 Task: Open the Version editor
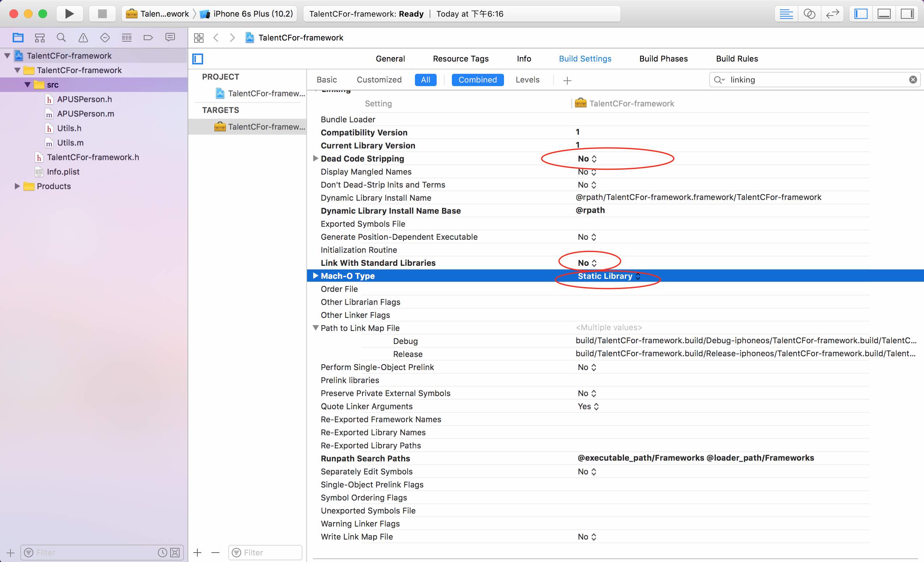(x=832, y=14)
